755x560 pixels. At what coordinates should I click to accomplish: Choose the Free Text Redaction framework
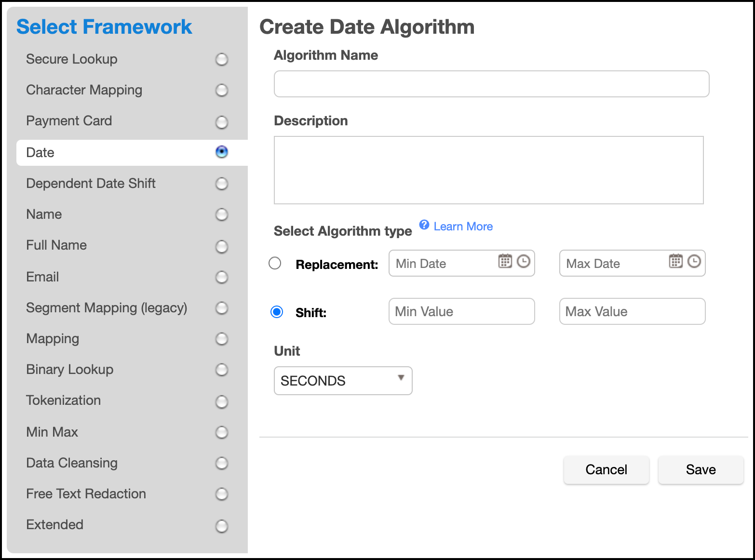tap(221, 494)
